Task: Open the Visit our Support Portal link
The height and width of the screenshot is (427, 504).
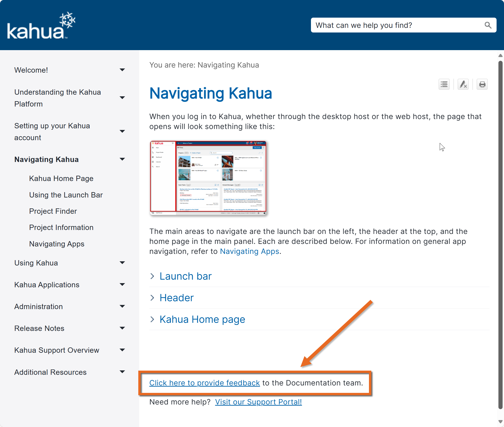Action: click(258, 402)
